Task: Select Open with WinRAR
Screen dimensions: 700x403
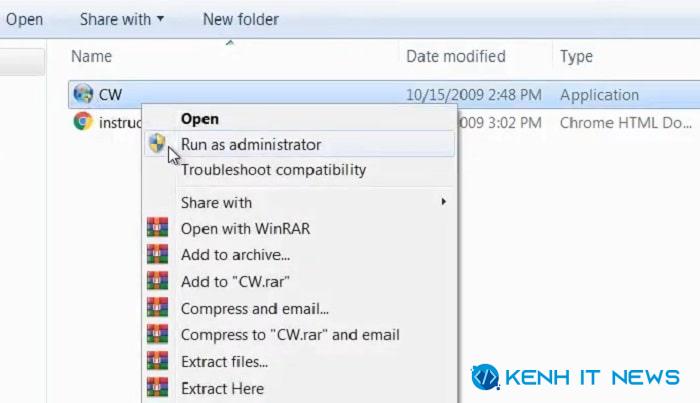Action: pos(300,229)
